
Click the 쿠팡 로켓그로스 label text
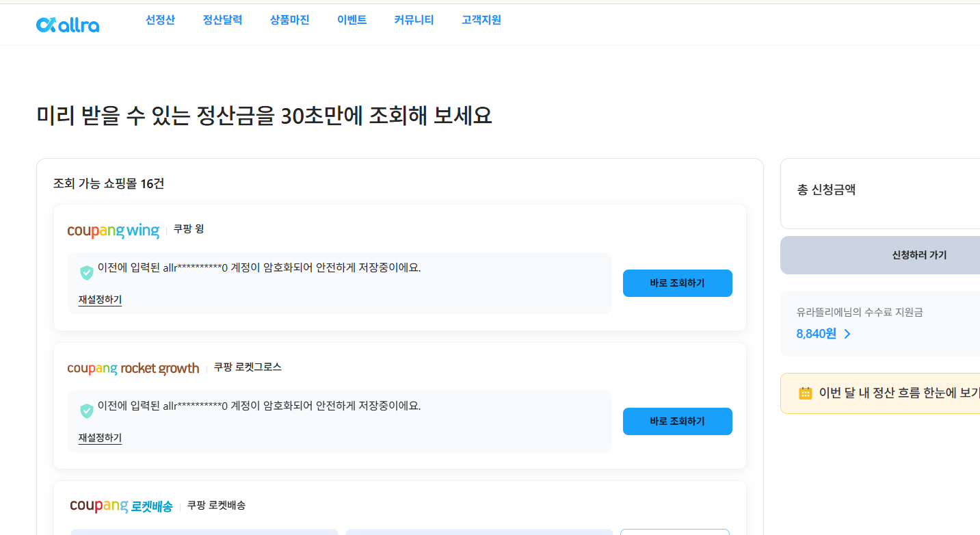pyautogui.click(x=248, y=367)
